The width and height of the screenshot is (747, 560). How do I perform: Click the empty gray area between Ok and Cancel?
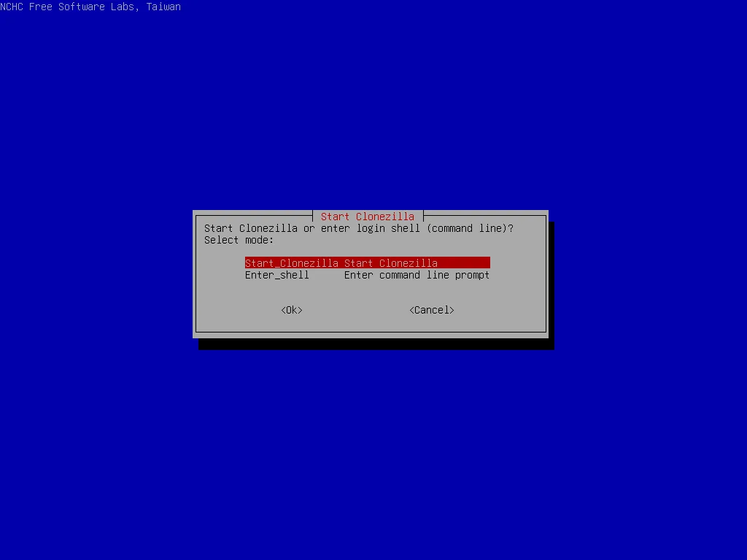tap(355, 310)
